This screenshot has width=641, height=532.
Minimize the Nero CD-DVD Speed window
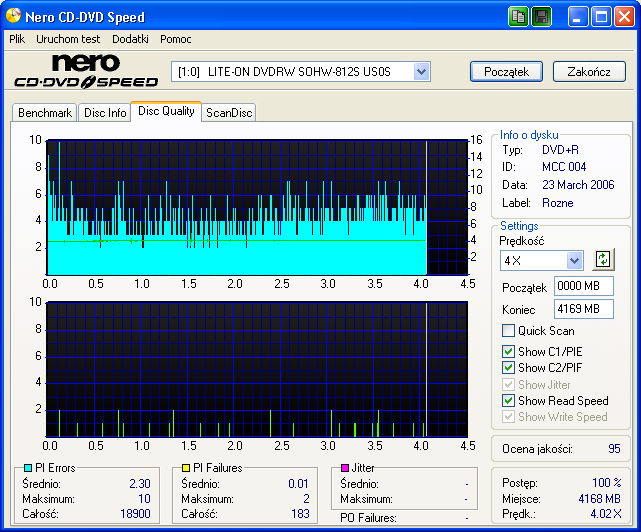pyautogui.click(x=577, y=17)
